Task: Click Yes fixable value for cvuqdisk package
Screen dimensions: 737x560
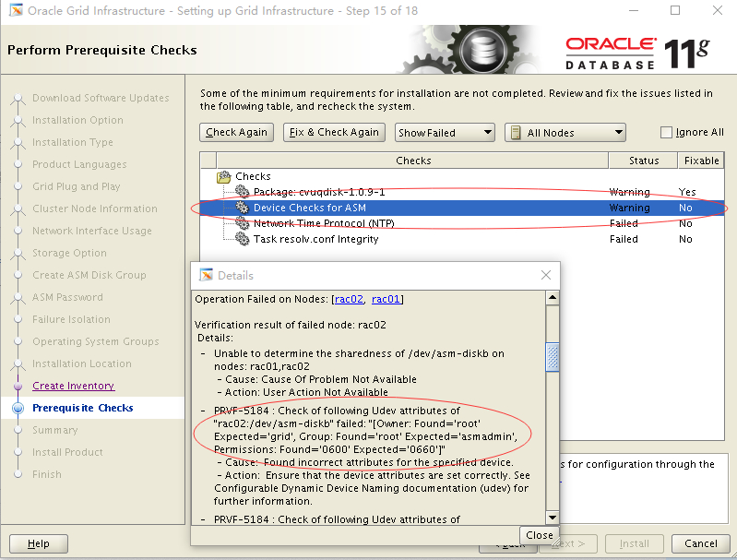Action: click(686, 192)
